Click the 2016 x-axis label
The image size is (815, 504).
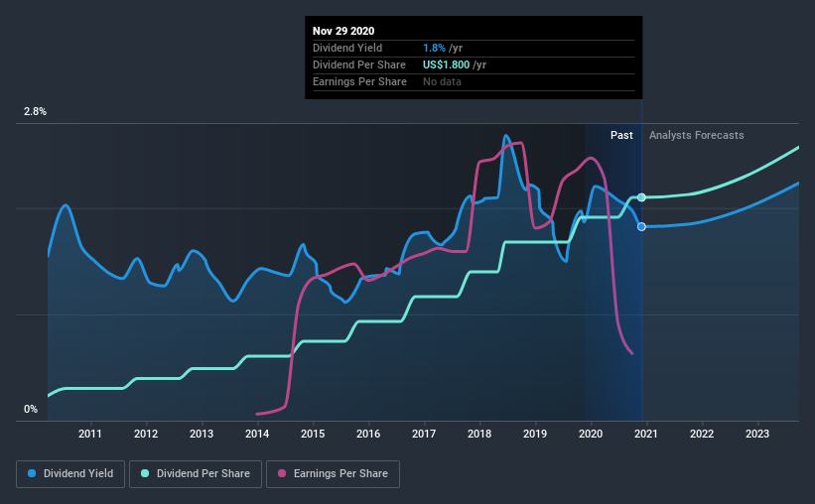click(368, 434)
